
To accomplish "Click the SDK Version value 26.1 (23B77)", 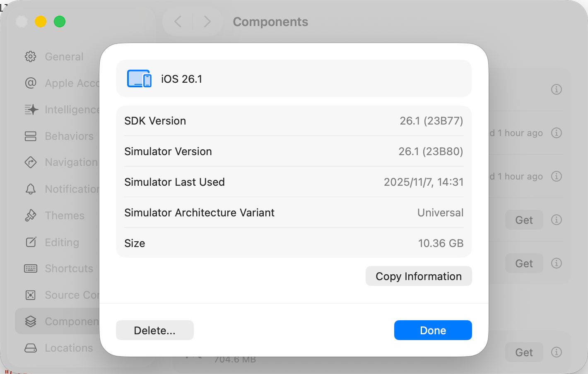I will click(431, 121).
